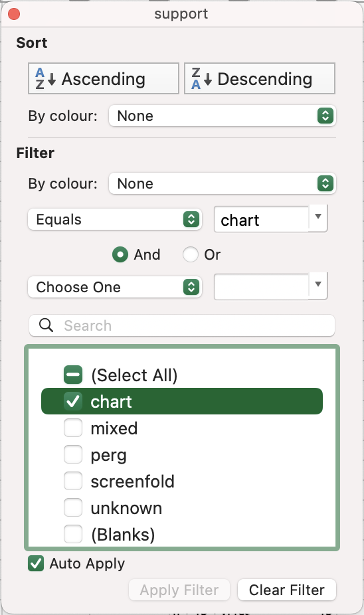Check the (Blanks) filter item
364x615 pixels.
(x=73, y=534)
